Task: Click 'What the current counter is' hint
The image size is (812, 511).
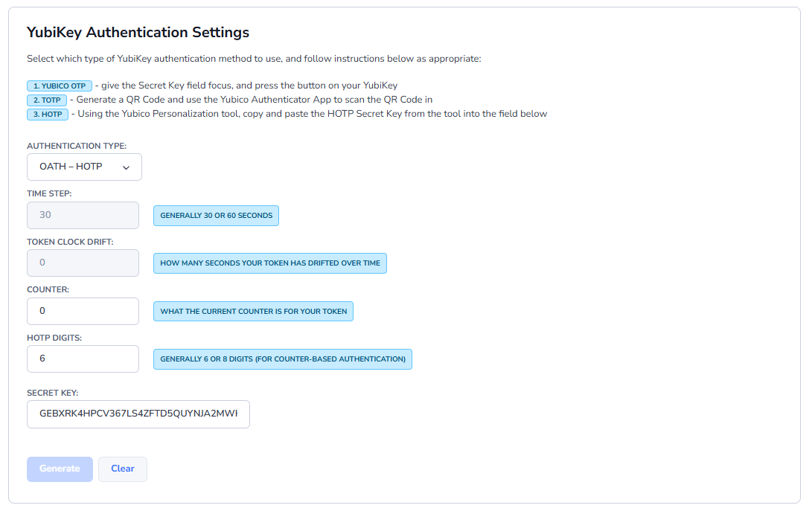Action: (253, 311)
